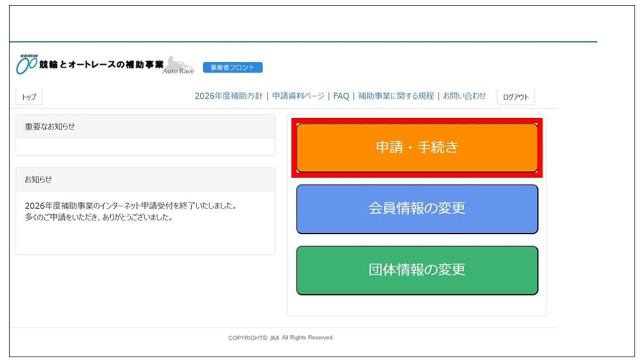Screen dimensions: 644x362
Task: Open 2026年度補助方針 link
Action: point(228,96)
